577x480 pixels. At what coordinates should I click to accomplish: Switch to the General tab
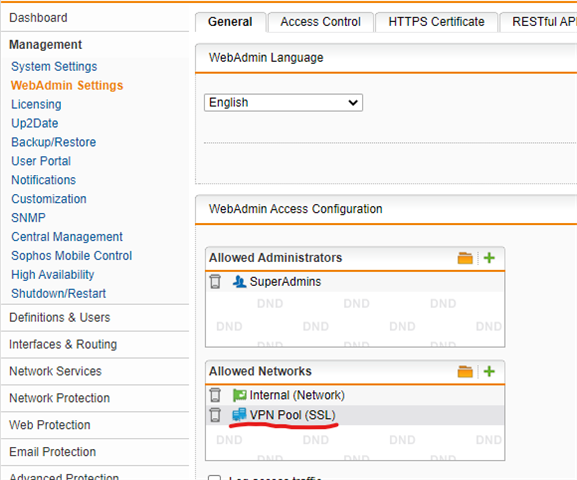point(230,22)
